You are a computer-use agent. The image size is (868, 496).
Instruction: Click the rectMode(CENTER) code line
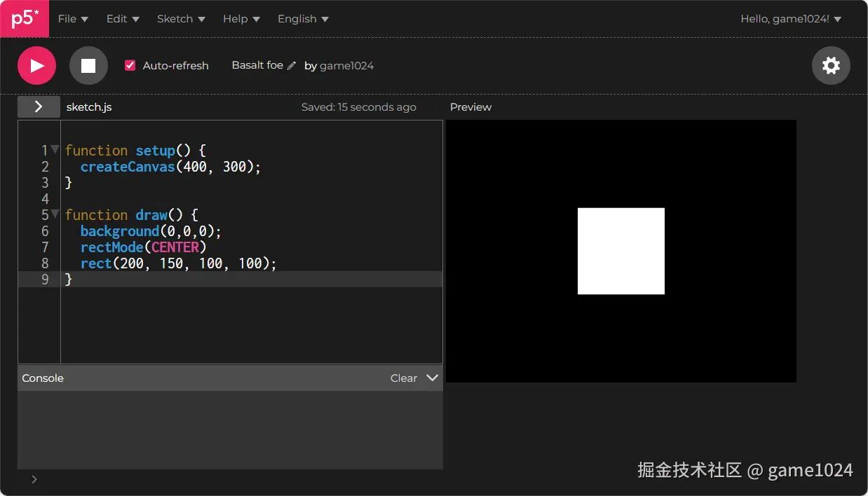point(144,247)
